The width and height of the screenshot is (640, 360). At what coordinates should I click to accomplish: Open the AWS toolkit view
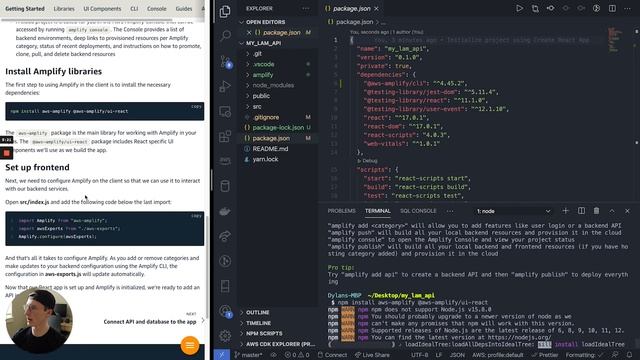[225, 161]
